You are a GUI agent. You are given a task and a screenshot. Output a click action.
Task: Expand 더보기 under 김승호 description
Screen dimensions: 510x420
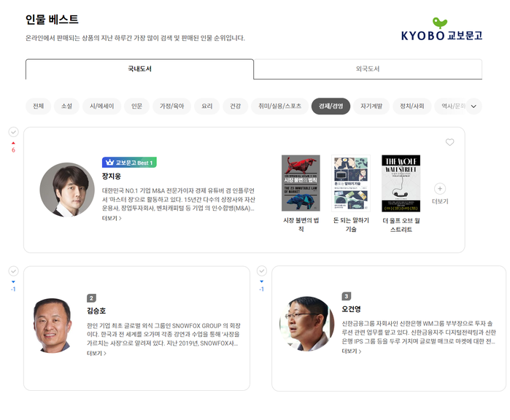(x=96, y=354)
